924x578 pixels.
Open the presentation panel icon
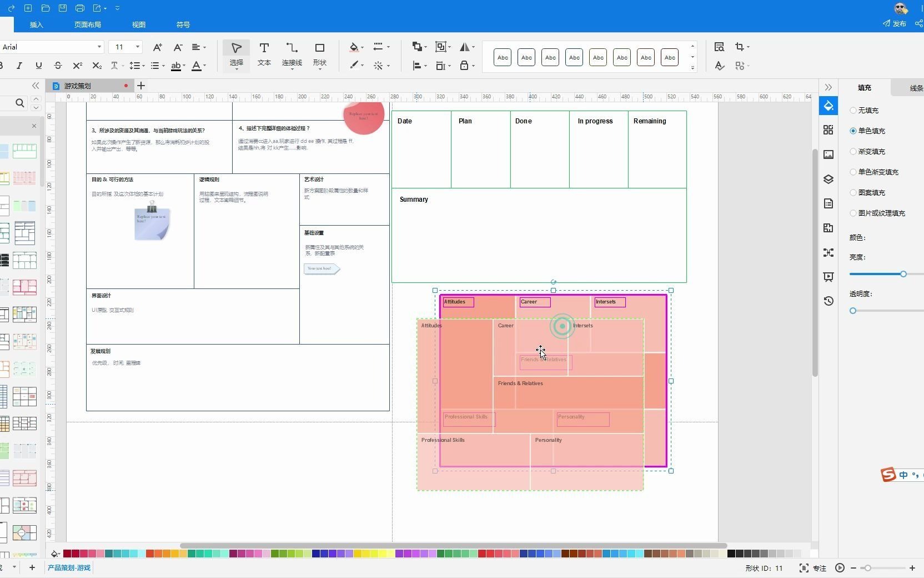pos(828,277)
